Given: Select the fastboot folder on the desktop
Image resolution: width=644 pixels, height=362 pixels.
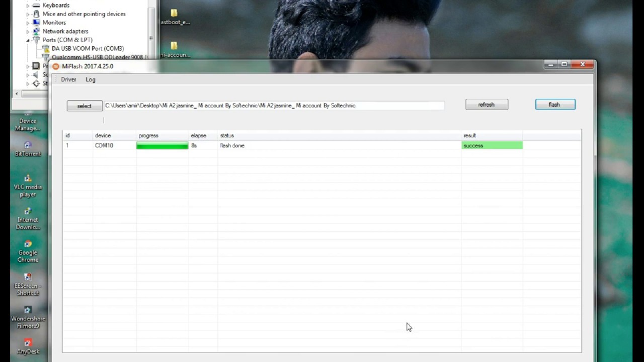Looking at the screenshot, I should point(174,17).
